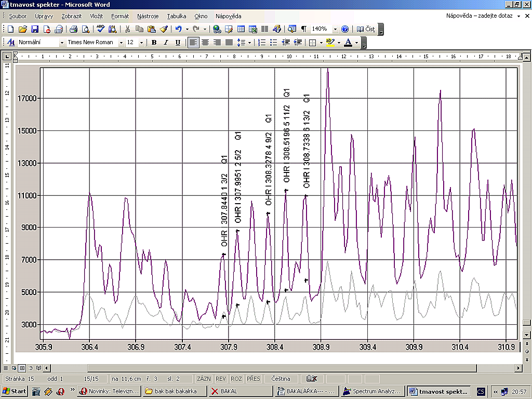Open the Nástroje menu
The height and width of the screenshot is (399, 532).
pos(148,16)
